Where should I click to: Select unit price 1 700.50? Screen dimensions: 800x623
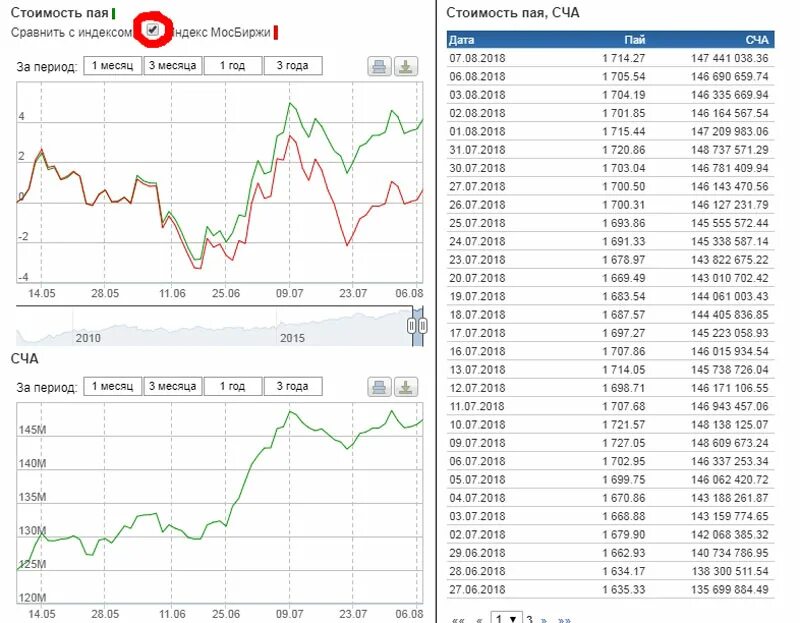pyautogui.click(x=623, y=187)
